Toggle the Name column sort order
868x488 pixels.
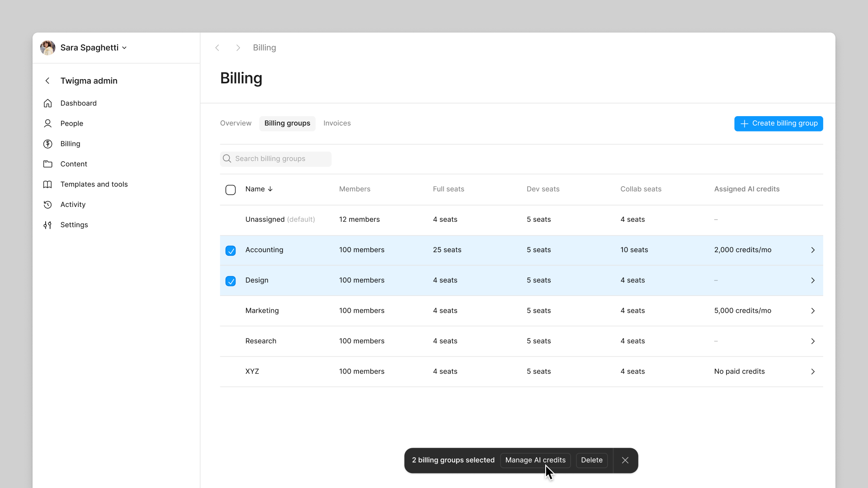click(x=259, y=189)
